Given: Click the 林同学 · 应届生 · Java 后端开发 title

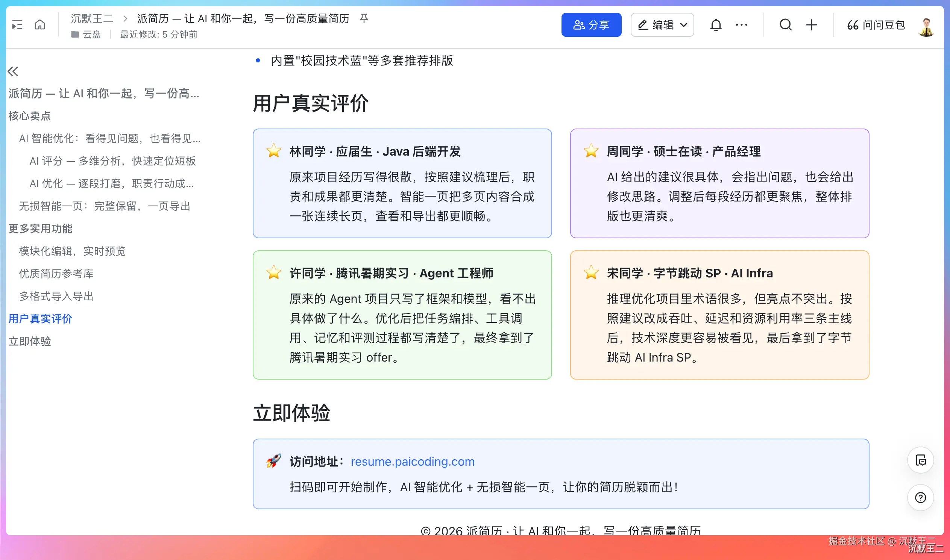Looking at the screenshot, I should (x=375, y=151).
